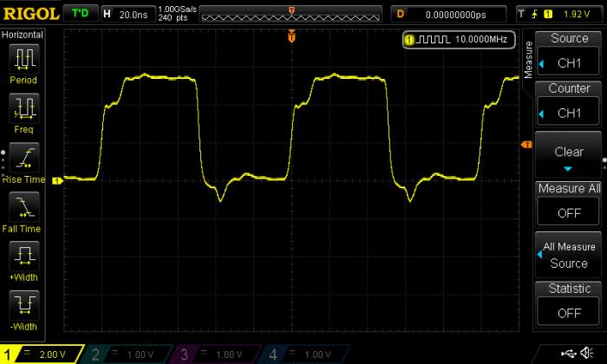This screenshot has width=607, height=364.
Task: Click the channel 1 ground level marker
Action: tap(58, 180)
